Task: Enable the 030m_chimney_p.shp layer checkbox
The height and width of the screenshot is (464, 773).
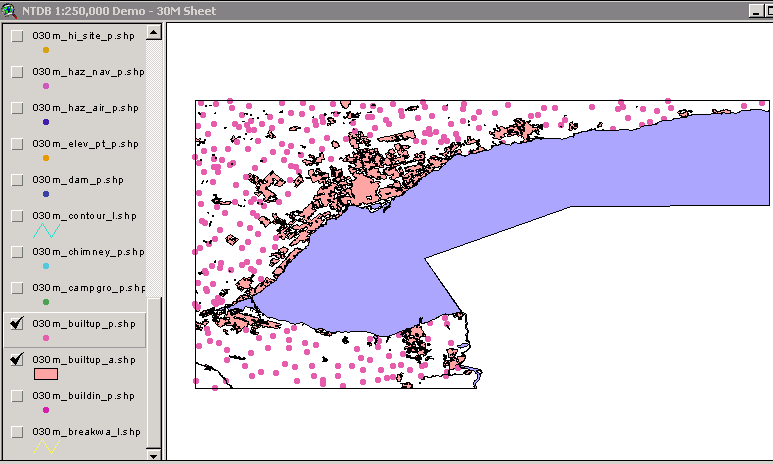Action: [17, 252]
